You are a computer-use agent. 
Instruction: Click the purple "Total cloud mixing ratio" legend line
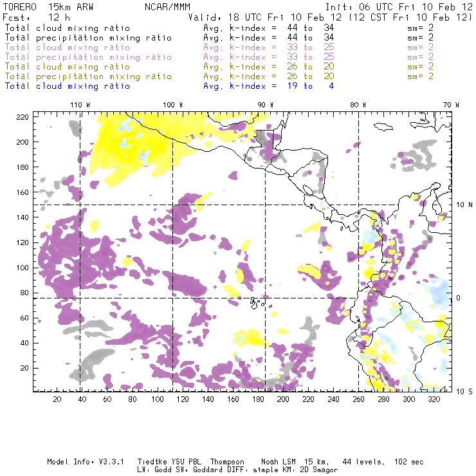pyautogui.click(x=68, y=48)
